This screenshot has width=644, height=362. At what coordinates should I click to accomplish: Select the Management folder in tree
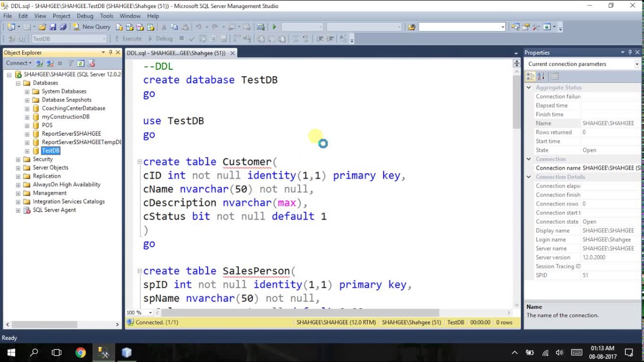pos(49,193)
